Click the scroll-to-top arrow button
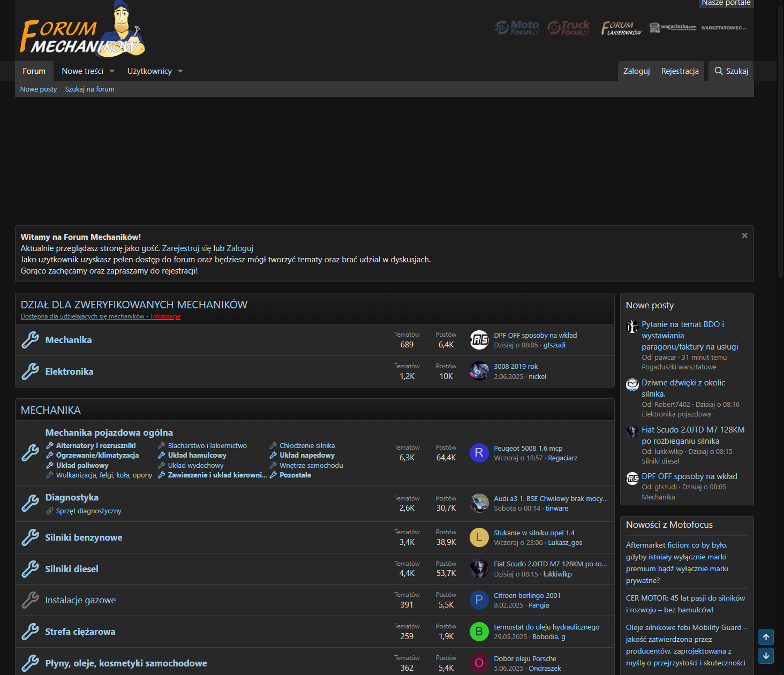The height and width of the screenshot is (675, 784). pos(766,637)
